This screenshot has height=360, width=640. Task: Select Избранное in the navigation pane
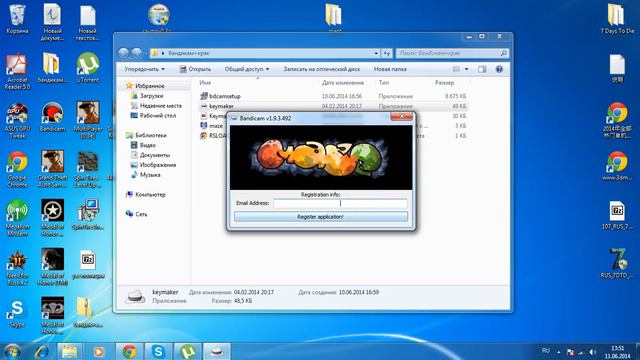click(149, 86)
